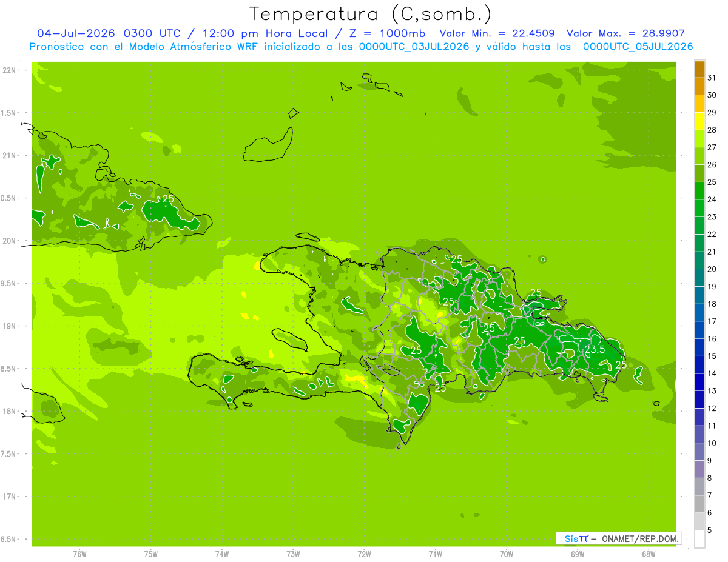
Task: Click the '18N' latitude axis label
Action: coord(9,411)
